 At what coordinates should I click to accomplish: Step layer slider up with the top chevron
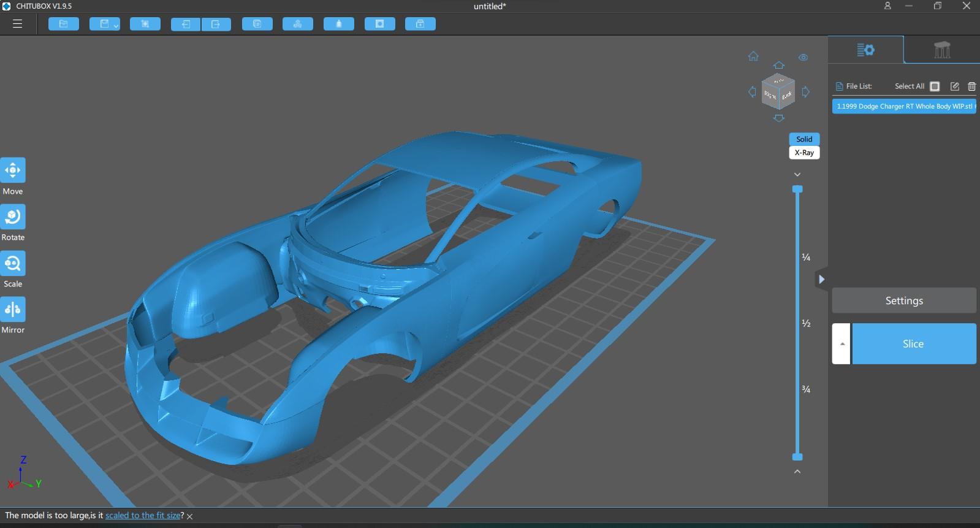pos(797,175)
